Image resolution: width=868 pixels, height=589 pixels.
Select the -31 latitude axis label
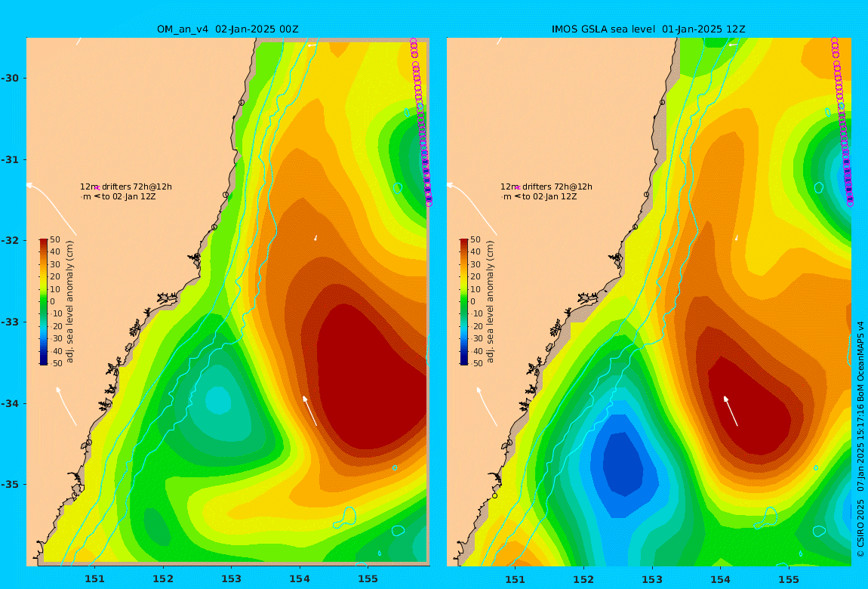[10, 159]
